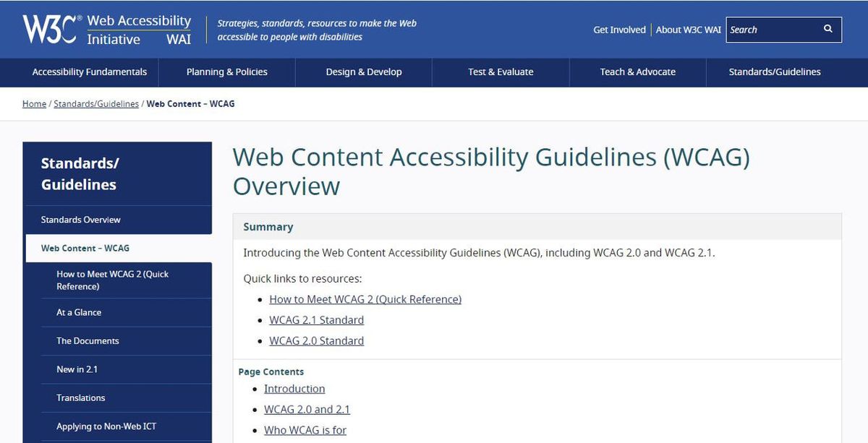Open the Teach & Advocate menu
The image size is (868, 443).
click(x=638, y=72)
